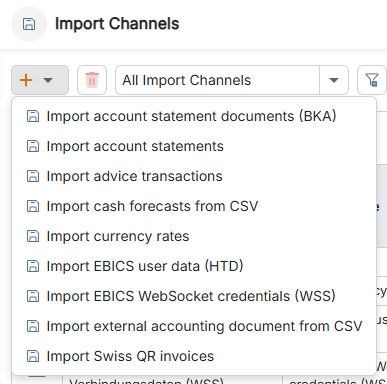Click the filter funnel icon
This screenshot has width=387, height=384.
pyautogui.click(x=372, y=80)
